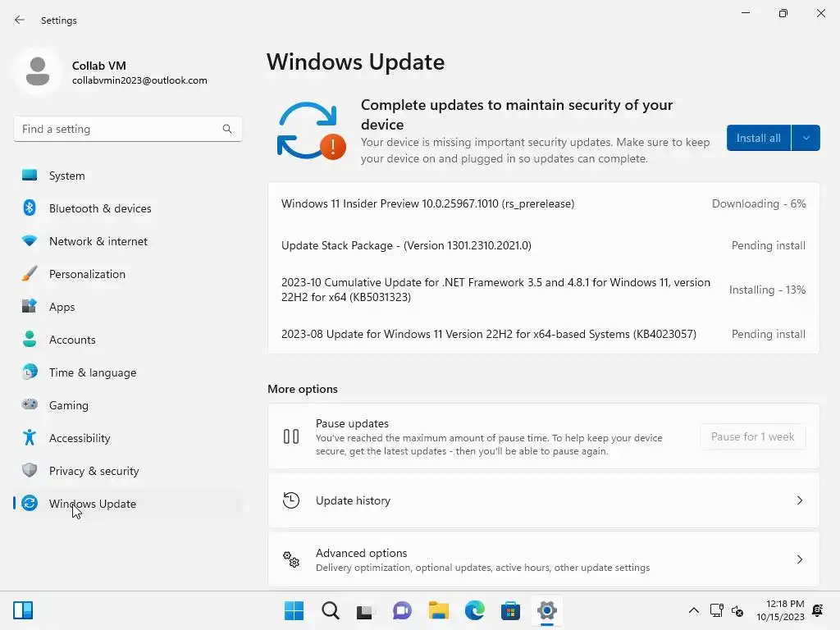Open Time & language settings
The height and width of the screenshot is (630, 840).
tap(127, 372)
